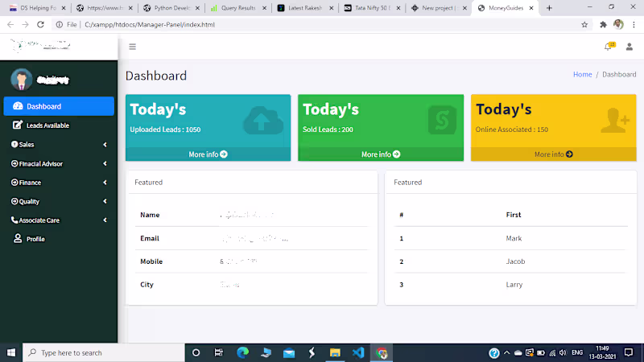Click the taskbar clock showing 11:49
Image resolution: width=644 pixels, height=362 pixels.
click(x=602, y=352)
